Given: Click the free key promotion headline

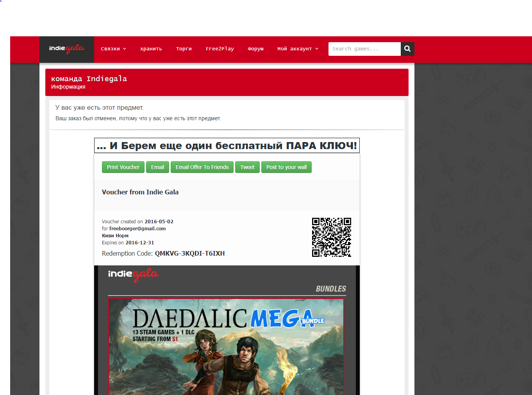Looking at the screenshot, I should 227,146.
